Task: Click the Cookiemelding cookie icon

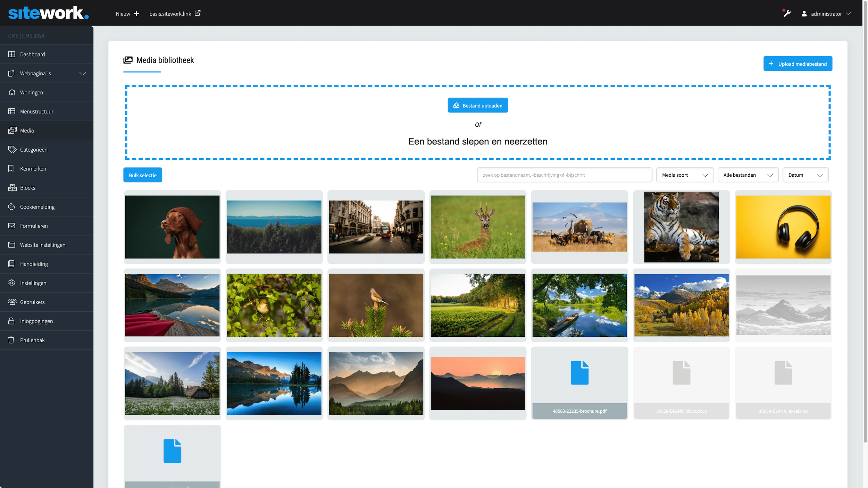Action: [11, 207]
